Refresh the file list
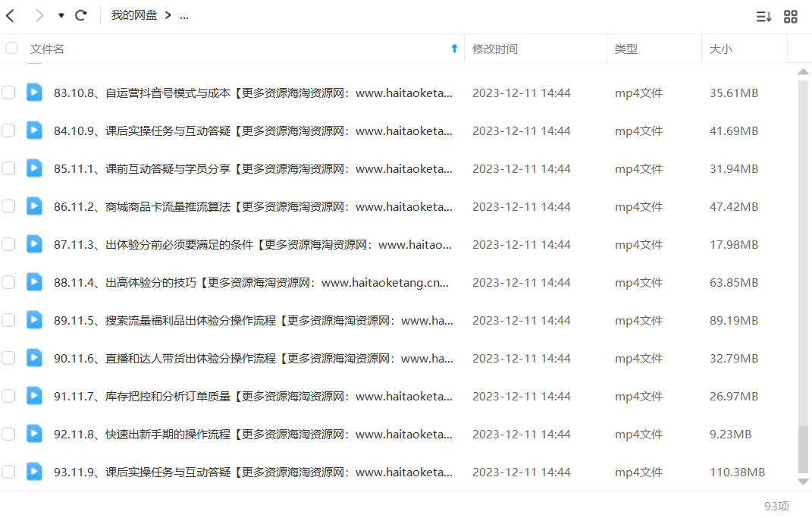 click(x=81, y=15)
